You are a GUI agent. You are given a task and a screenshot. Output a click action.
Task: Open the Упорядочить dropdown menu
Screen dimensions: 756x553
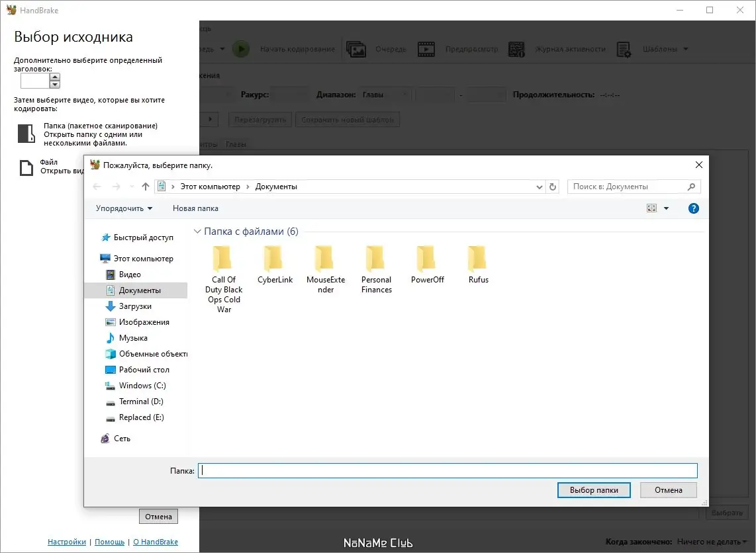pos(124,208)
